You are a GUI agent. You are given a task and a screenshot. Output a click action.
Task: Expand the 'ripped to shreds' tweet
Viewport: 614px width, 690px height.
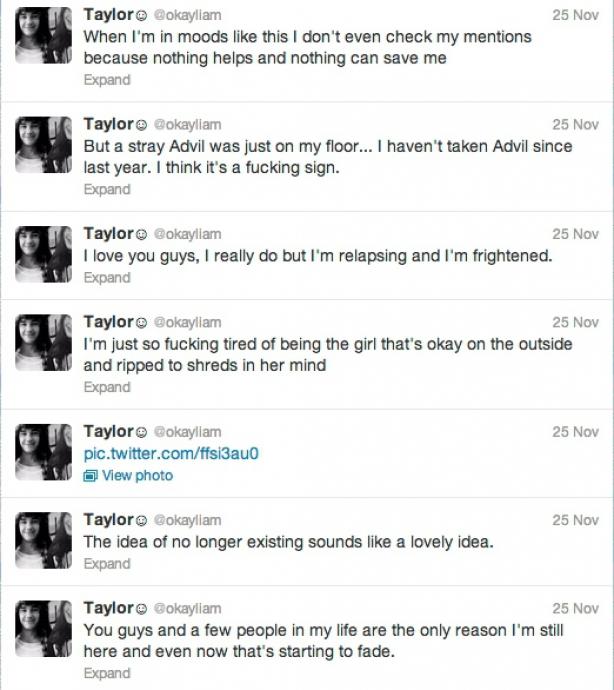point(107,387)
